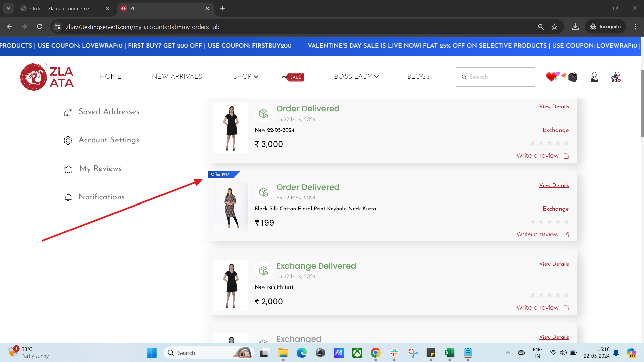The height and width of the screenshot is (362, 644).
Task: Rate the ₹3,000 order one star
Action: 533,143
